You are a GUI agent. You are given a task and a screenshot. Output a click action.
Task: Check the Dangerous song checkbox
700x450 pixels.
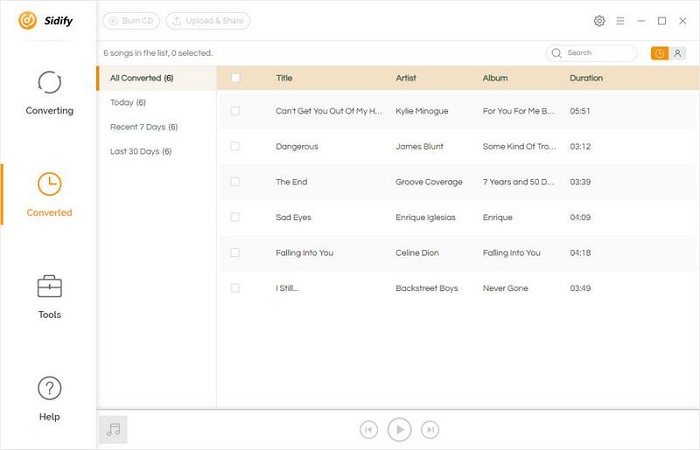pos(235,146)
